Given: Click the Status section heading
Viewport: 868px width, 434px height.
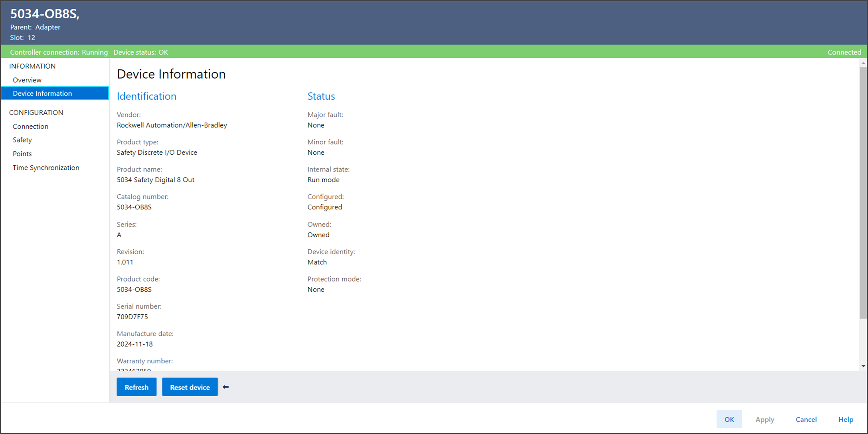Looking at the screenshot, I should pos(321,96).
